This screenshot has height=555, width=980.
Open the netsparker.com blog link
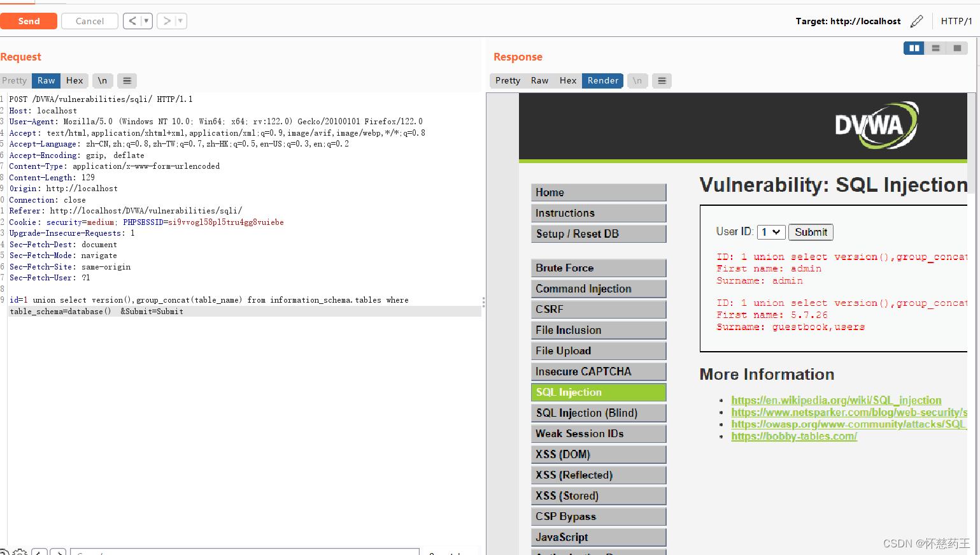pyautogui.click(x=849, y=412)
